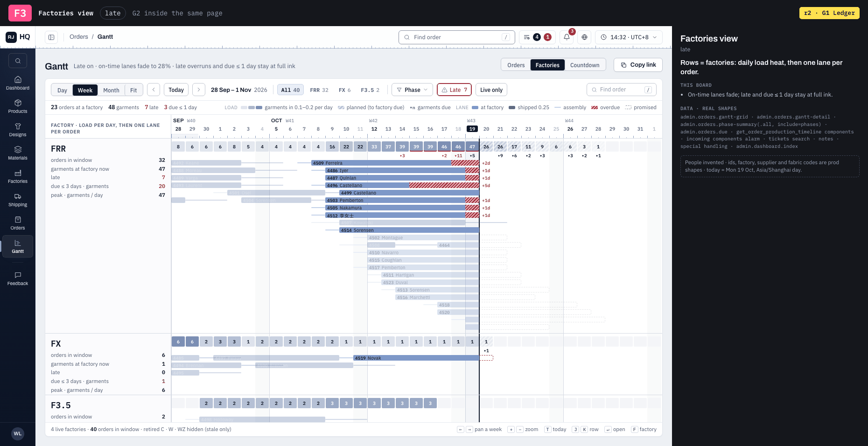Open Feedback in the sidebar
Viewport: 868px width, 446px height.
point(18,279)
